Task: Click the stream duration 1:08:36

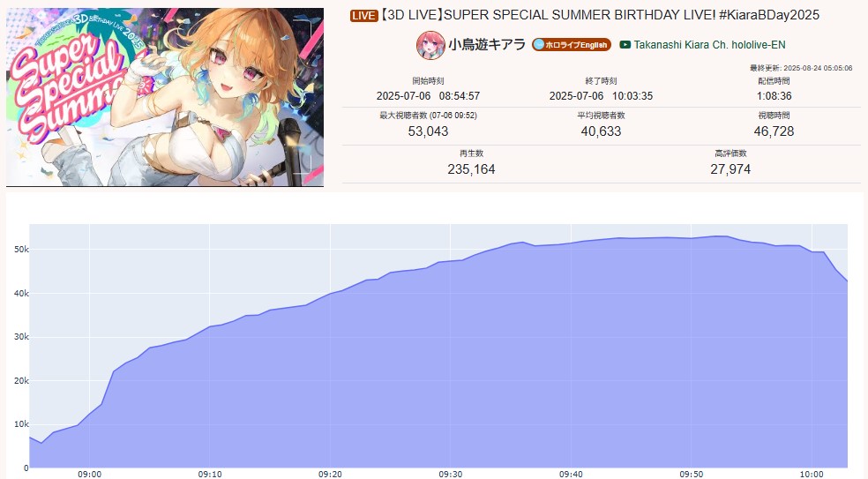Action: [x=774, y=96]
